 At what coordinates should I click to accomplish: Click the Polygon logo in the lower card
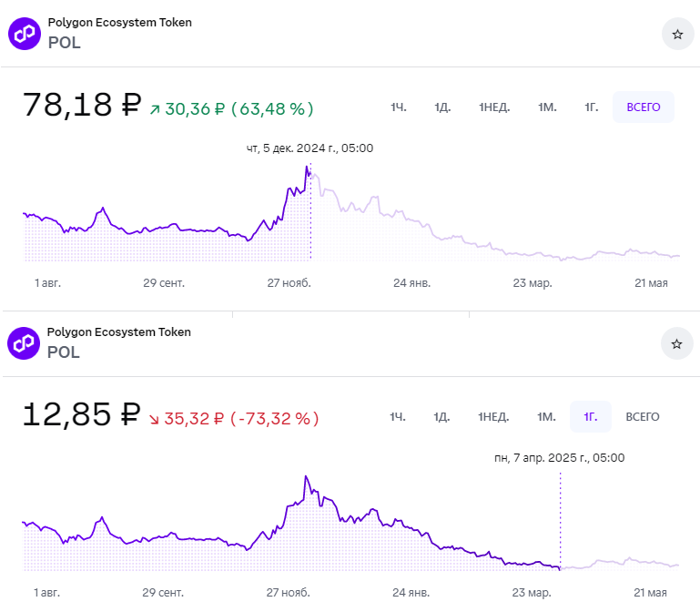25,343
